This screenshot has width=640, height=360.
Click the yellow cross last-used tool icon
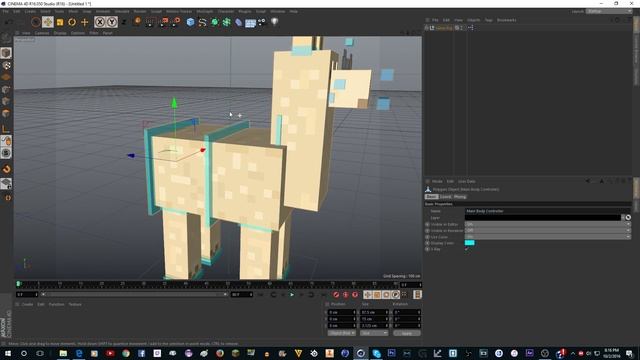tap(84, 22)
